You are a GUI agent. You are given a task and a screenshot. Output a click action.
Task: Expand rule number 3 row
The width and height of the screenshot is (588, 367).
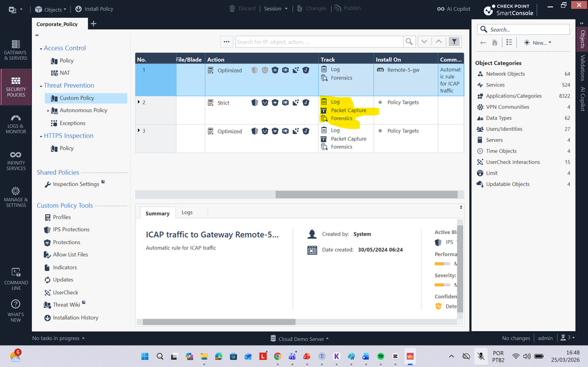point(139,131)
